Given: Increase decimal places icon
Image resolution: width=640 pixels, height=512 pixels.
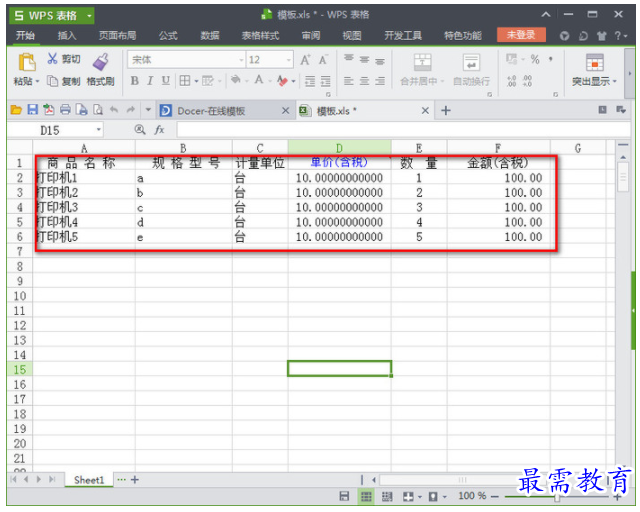Looking at the screenshot, I should [x=512, y=81].
